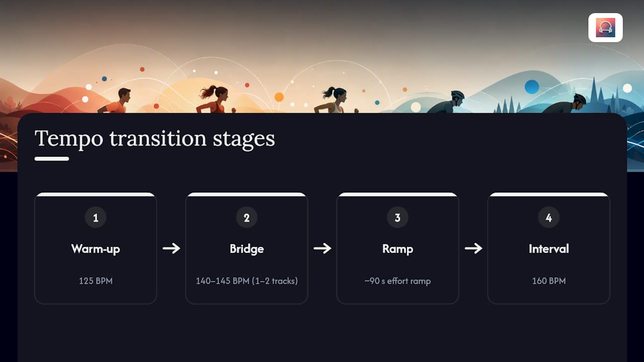Select the Warm-up stage heading
The image size is (644, 362).
pyautogui.click(x=96, y=249)
